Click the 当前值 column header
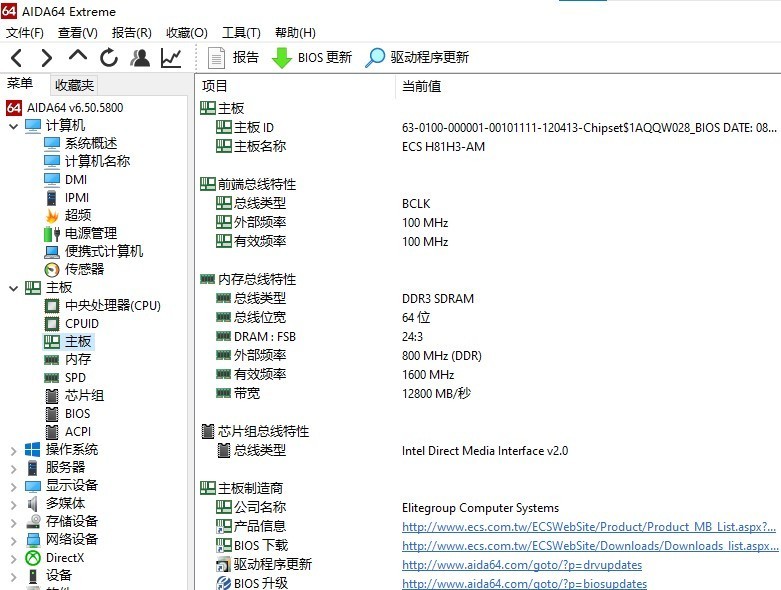 pyautogui.click(x=421, y=86)
